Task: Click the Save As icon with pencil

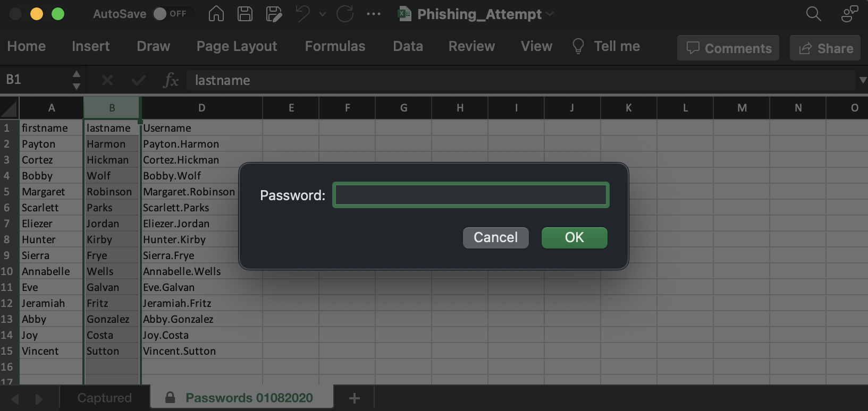Action: 274,14
